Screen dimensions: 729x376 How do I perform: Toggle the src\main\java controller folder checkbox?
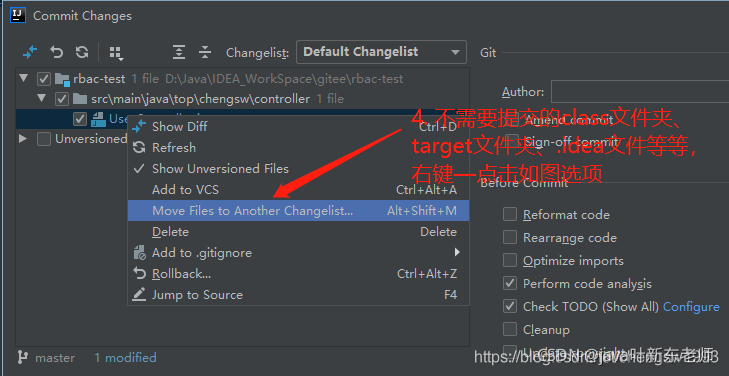click(x=62, y=99)
